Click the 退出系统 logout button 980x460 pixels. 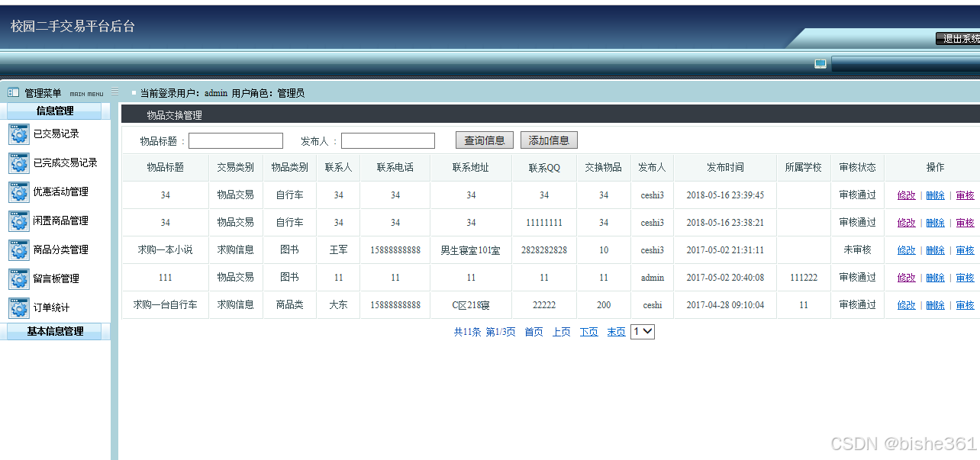pos(958,39)
